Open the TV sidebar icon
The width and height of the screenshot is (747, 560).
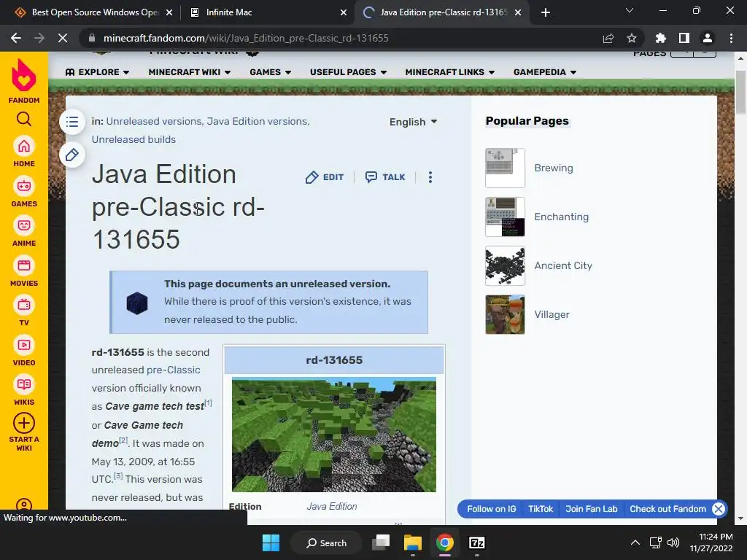tap(24, 306)
